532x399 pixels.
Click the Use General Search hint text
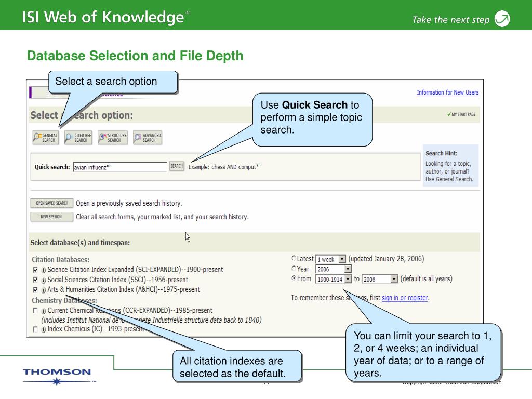click(x=449, y=179)
